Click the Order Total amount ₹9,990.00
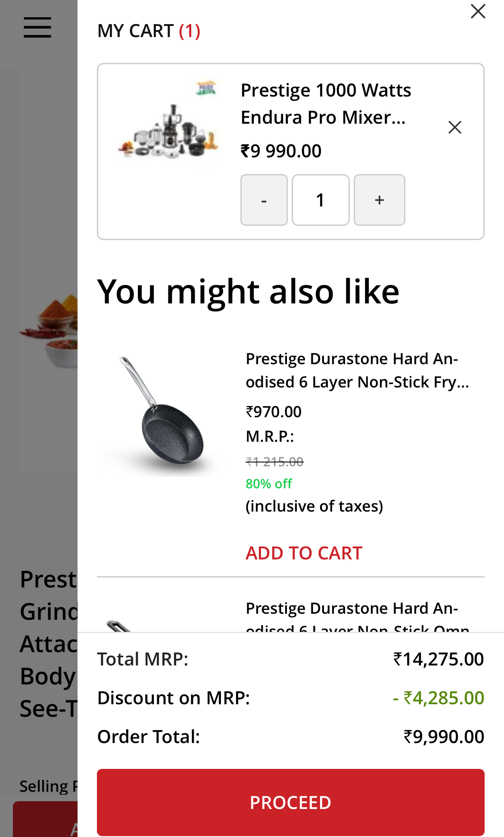Screen dimensions: 504x837 tap(444, 737)
